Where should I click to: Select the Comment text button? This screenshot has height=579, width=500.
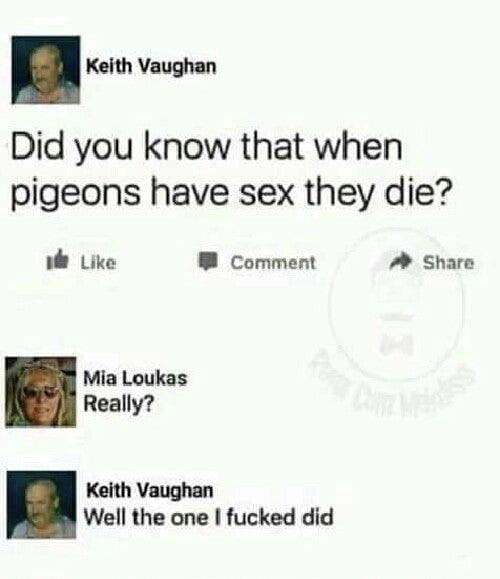[x=273, y=263]
